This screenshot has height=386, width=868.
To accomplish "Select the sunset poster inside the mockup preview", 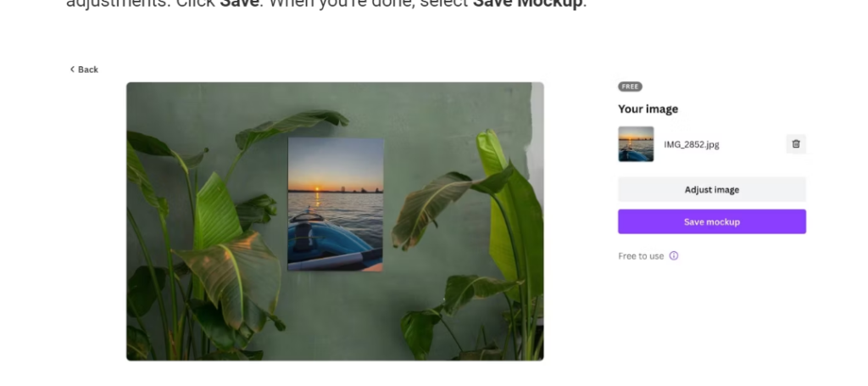I will (336, 204).
